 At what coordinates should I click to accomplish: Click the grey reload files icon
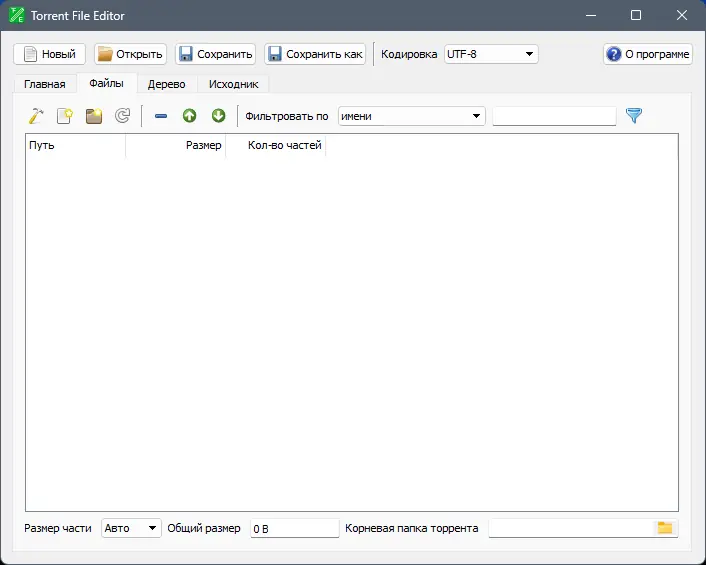(122, 116)
